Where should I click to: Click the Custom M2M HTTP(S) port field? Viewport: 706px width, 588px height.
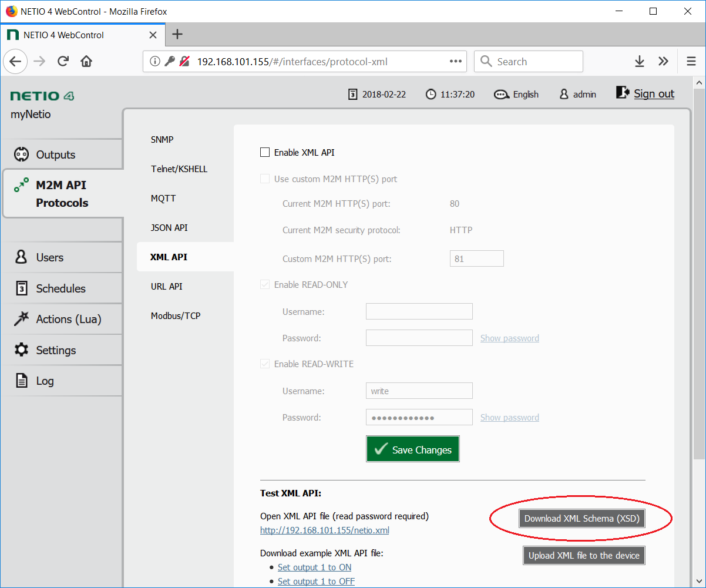click(x=477, y=258)
